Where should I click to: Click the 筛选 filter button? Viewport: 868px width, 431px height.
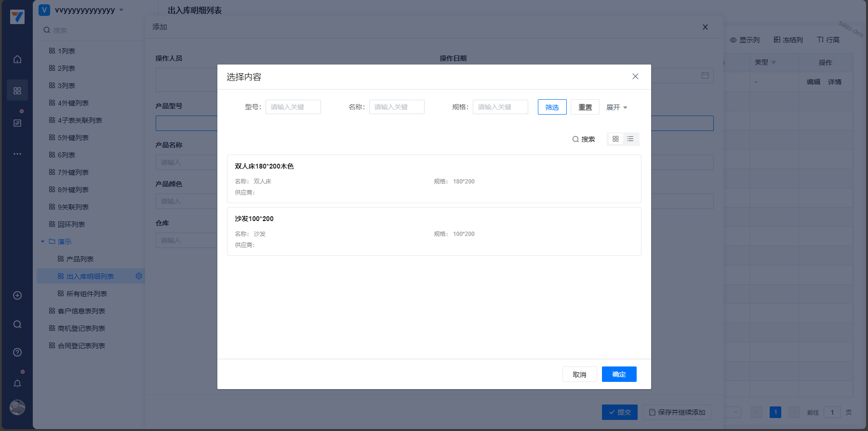[552, 107]
